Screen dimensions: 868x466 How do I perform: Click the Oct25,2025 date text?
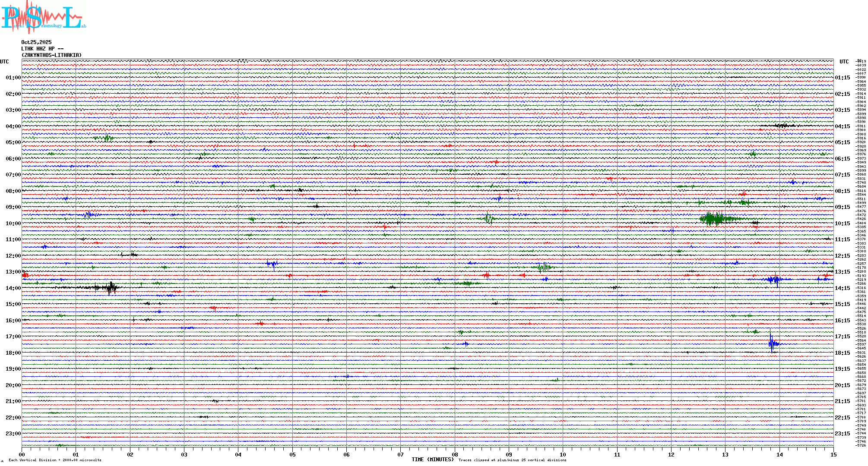(x=36, y=42)
